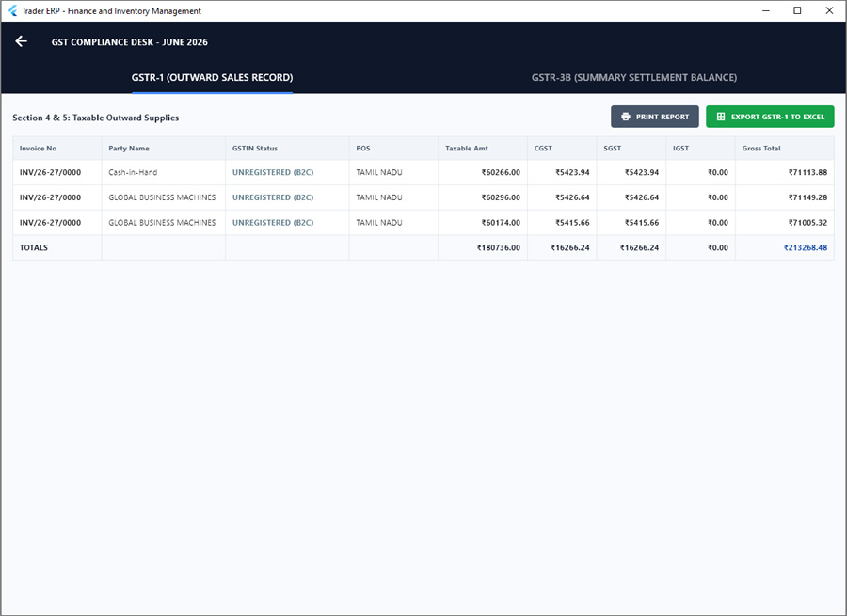The width and height of the screenshot is (847, 616).
Task: Select SGST value ₹5415.66
Action: coord(641,223)
